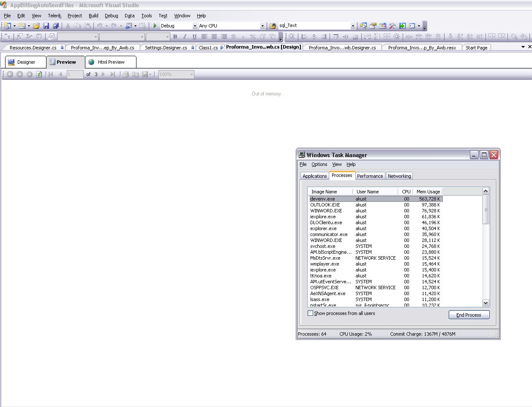The width and height of the screenshot is (532, 407).
Task: Open the Tools menu in Visual Studio
Action: pyautogui.click(x=147, y=16)
